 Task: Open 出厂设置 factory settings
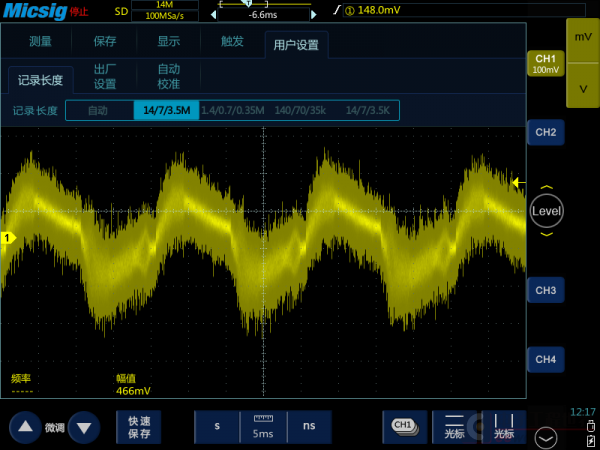[105, 77]
